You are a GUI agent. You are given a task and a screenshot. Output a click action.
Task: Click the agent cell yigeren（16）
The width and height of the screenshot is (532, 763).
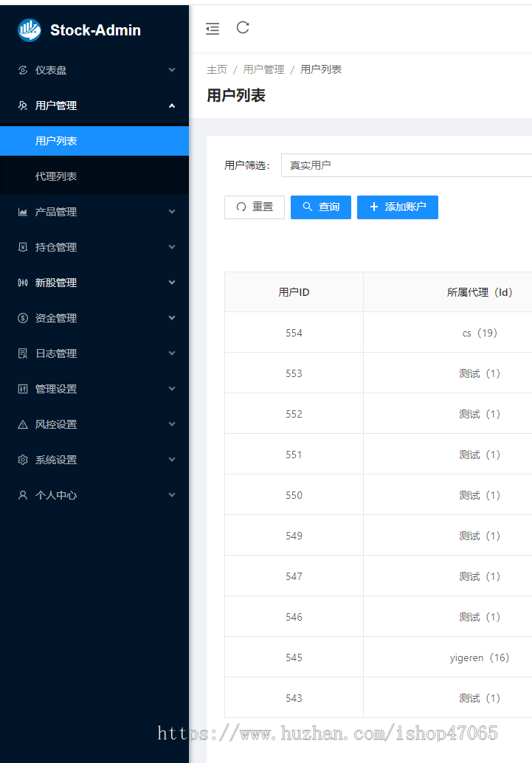coord(480,657)
